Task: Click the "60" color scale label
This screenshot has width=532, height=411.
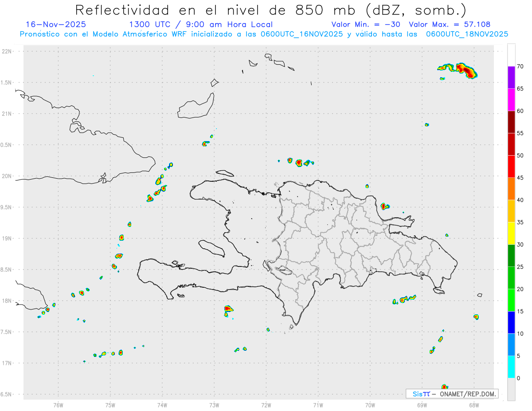Action: 520,111
